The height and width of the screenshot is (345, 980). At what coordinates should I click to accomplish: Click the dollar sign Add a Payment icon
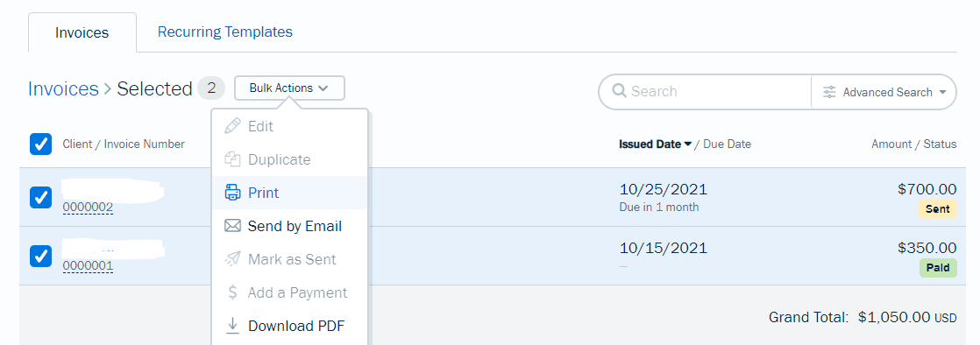(232, 292)
